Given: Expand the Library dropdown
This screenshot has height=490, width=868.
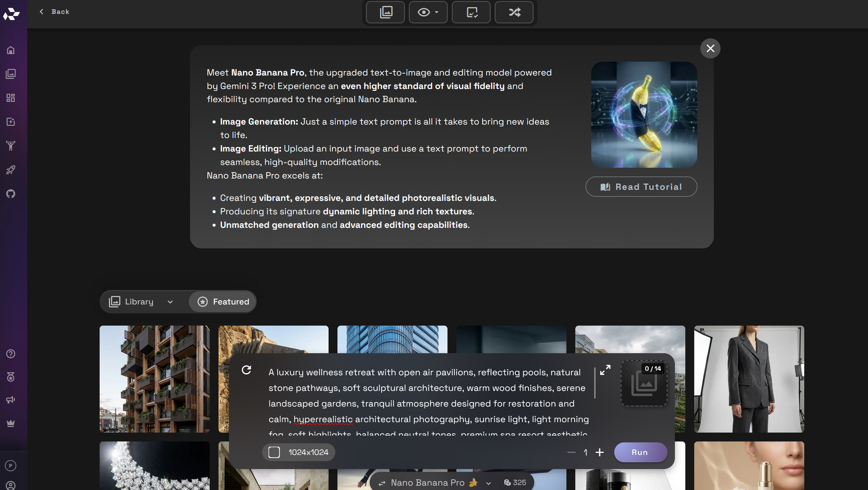Looking at the screenshot, I should [x=170, y=302].
